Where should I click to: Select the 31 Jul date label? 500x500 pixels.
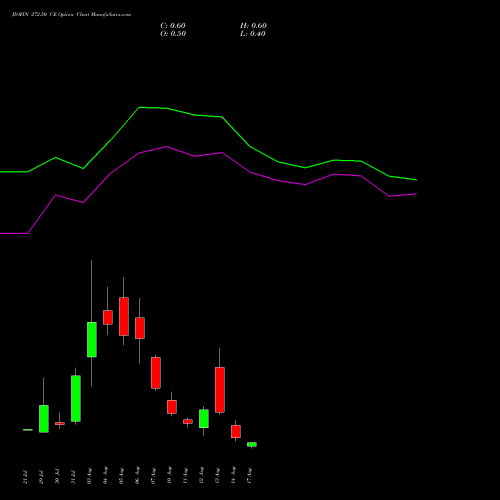[x=73, y=477]
